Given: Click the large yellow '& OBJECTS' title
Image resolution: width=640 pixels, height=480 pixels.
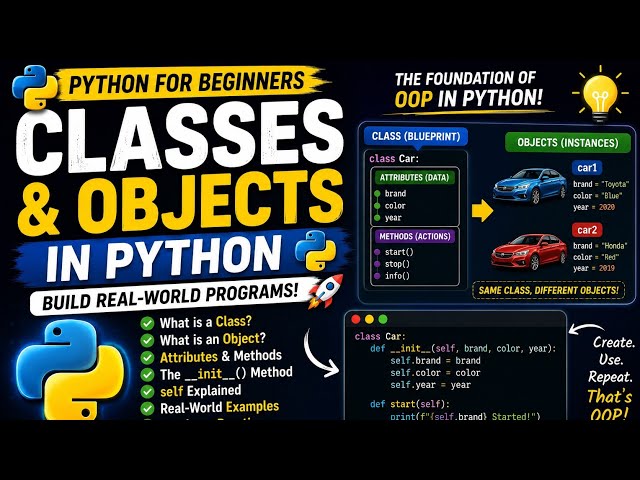Looking at the screenshot, I should click(x=181, y=202).
